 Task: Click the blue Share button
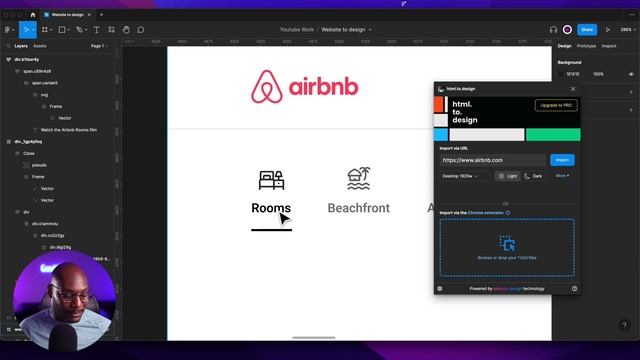pos(587,30)
